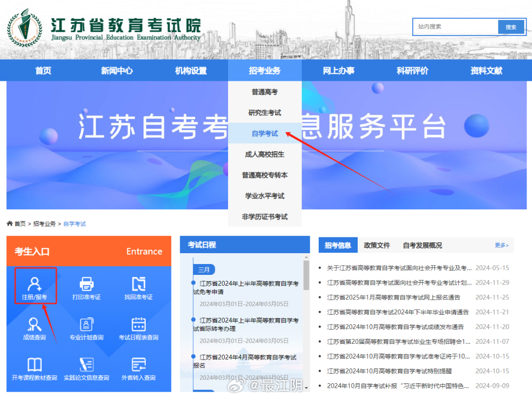Select 普通高考 in the dropdown menu

(x=265, y=92)
